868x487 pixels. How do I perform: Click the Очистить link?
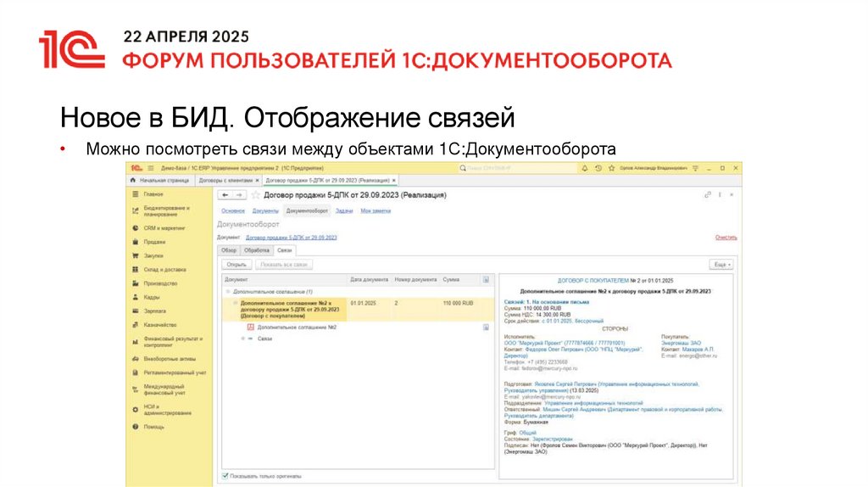point(726,238)
